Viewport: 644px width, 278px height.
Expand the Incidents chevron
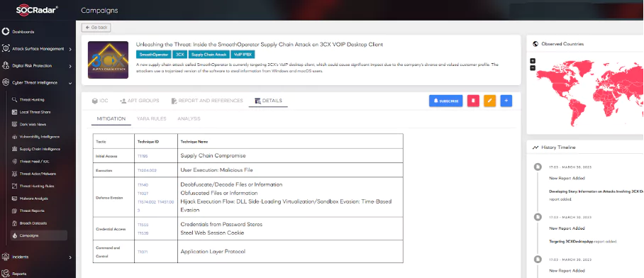pos(70,257)
